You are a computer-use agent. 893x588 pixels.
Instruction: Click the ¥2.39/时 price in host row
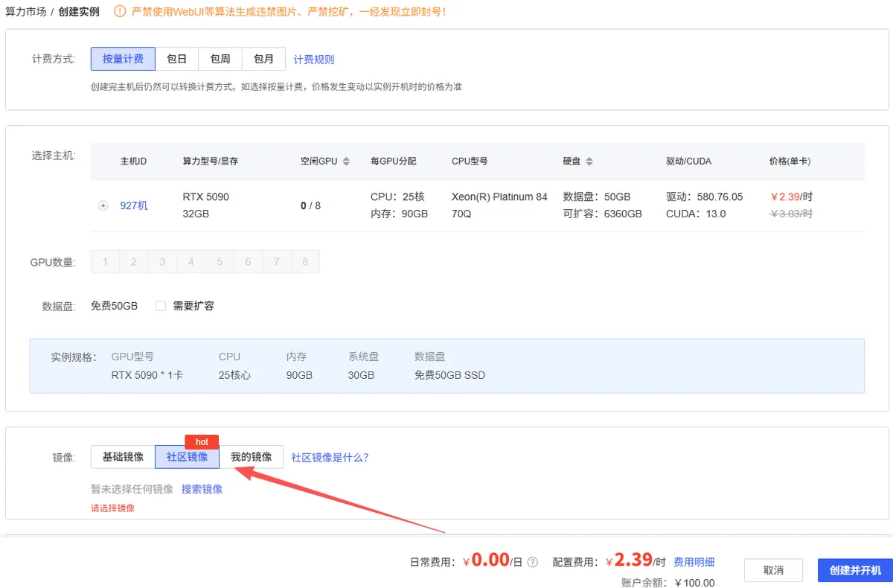[791, 197]
